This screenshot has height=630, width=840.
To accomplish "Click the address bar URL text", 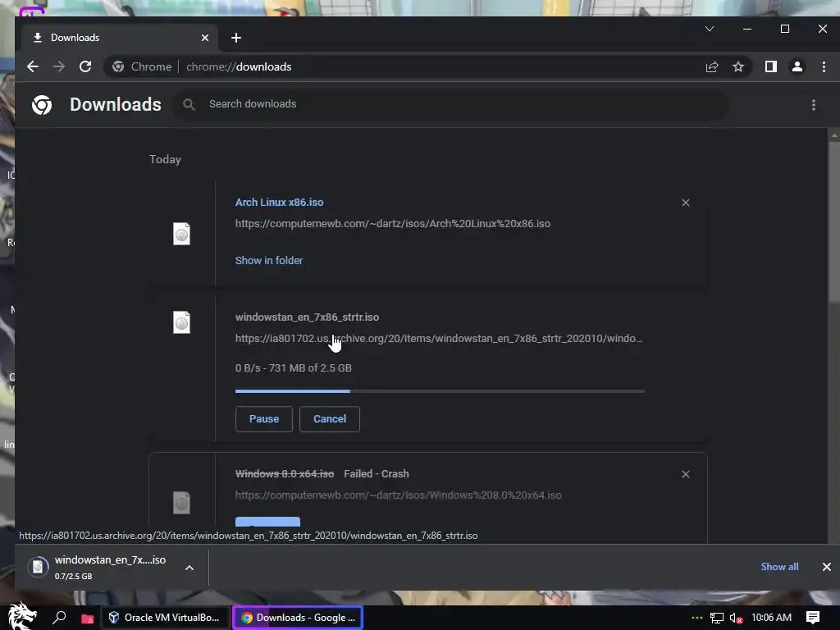I will [239, 66].
